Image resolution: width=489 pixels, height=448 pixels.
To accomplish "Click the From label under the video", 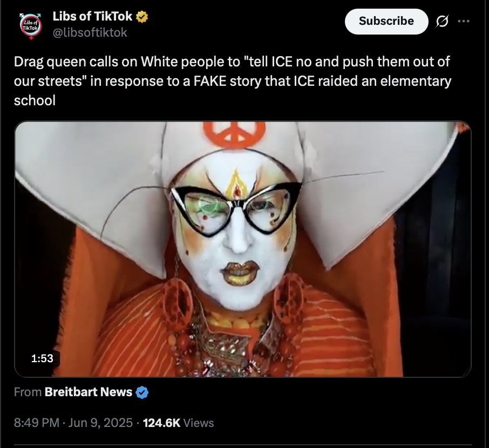I will click(x=28, y=392).
